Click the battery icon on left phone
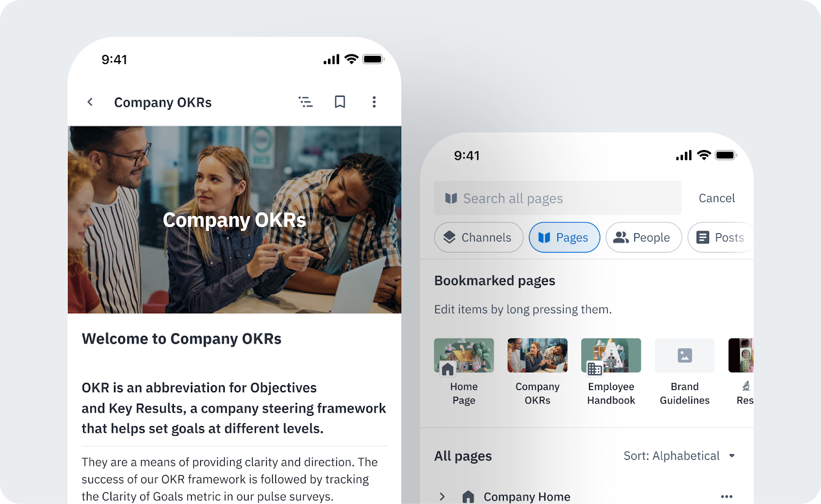Image resolution: width=821 pixels, height=504 pixels. point(374,59)
